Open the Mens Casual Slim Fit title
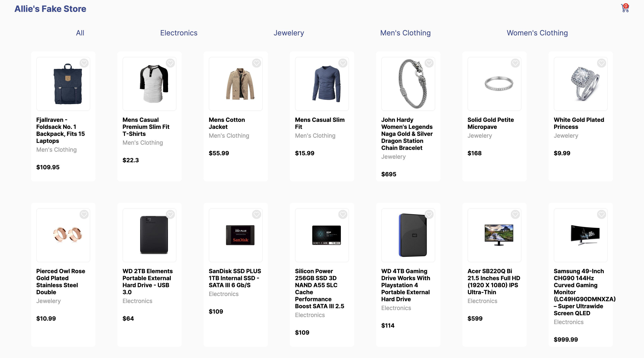Screen dimensions: 644x358 (x=319, y=123)
